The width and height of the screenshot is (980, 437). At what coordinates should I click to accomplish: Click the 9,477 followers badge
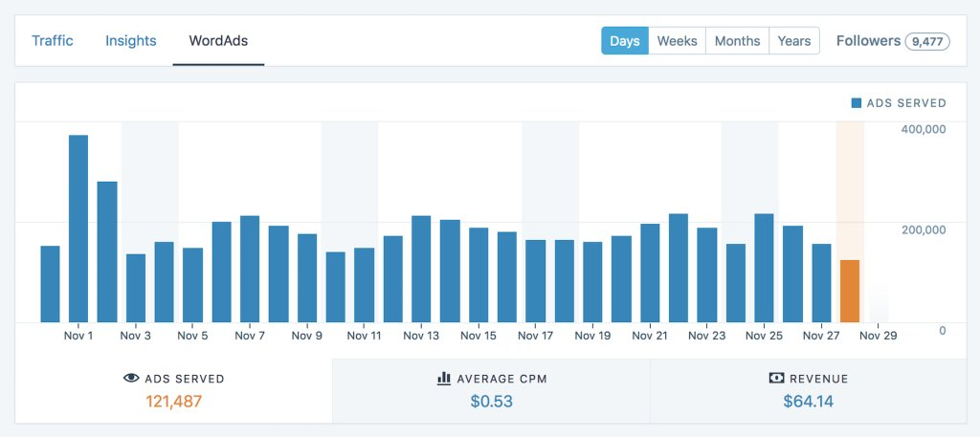click(x=928, y=42)
